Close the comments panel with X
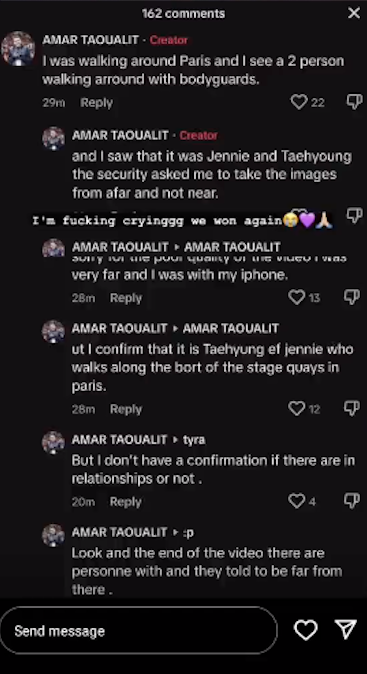Screen dimensions: 367x674 click(354, 13)
